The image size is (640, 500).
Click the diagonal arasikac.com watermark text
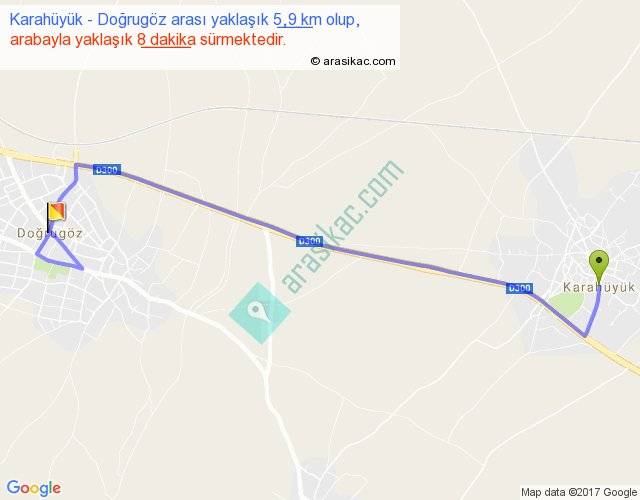(x=342, y=227)
